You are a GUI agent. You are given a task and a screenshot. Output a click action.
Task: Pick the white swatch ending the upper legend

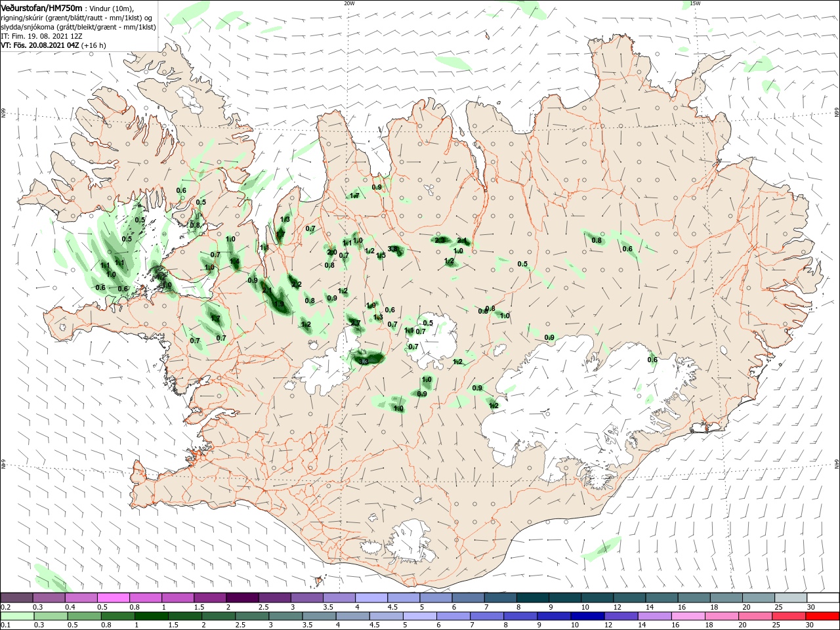pyautogui.click(x=823, y=597)
